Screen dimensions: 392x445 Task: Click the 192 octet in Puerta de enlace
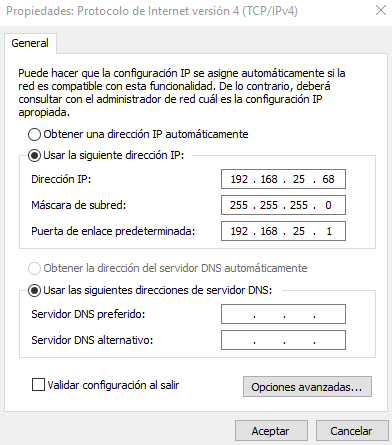coord(239,231)
